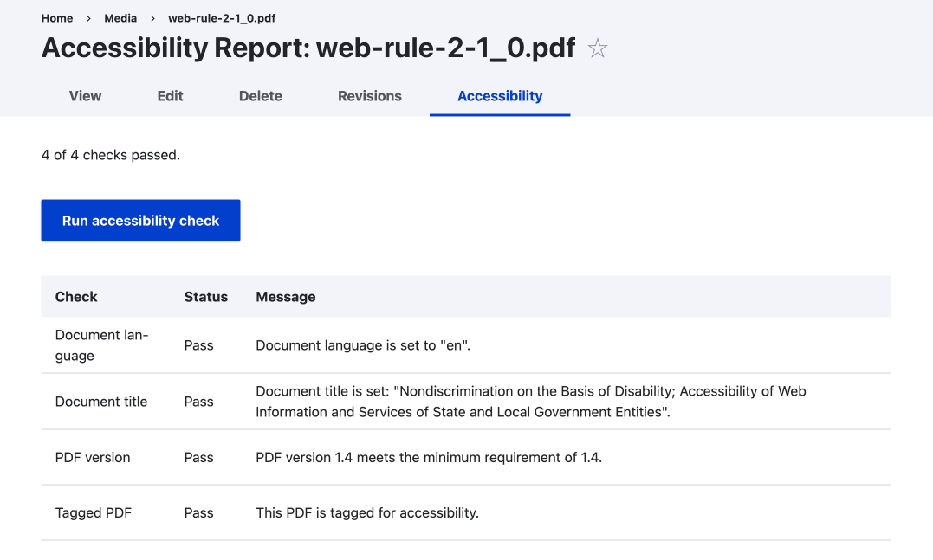The width and height of the screenshot is (933, 560).
Task: Click the Document title is set message
Action: 531,402
